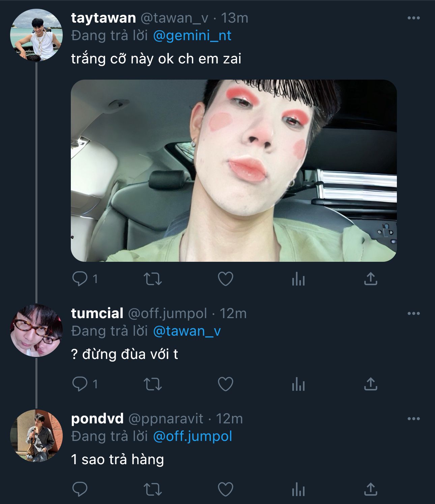The width and height of the screenshot is (435, 504).
Task: Open the @off.jumpol mention link
Action: click(193, 437)
